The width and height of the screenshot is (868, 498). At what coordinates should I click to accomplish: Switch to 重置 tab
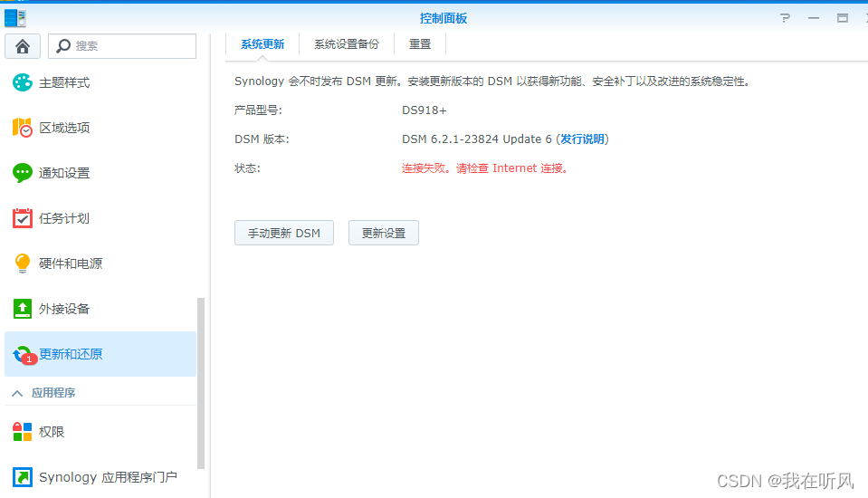pos(420,44)
